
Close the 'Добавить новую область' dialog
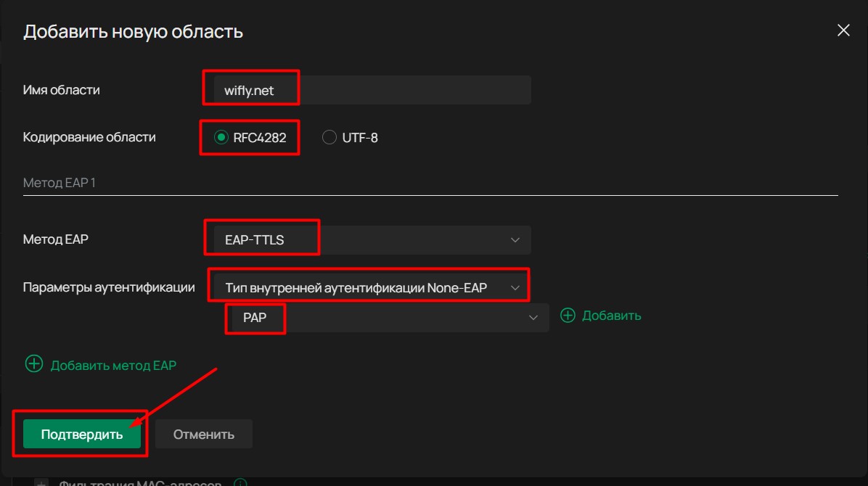[x=843, y=30]
